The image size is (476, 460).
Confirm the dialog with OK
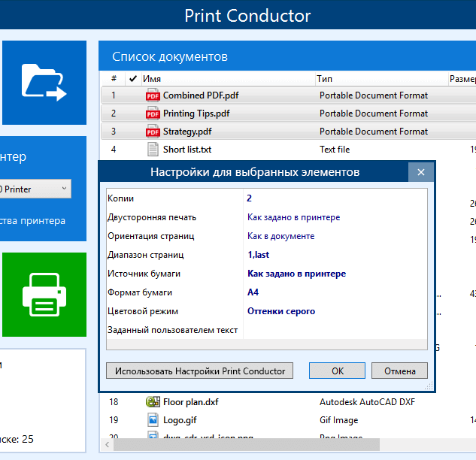click(337, 371)
